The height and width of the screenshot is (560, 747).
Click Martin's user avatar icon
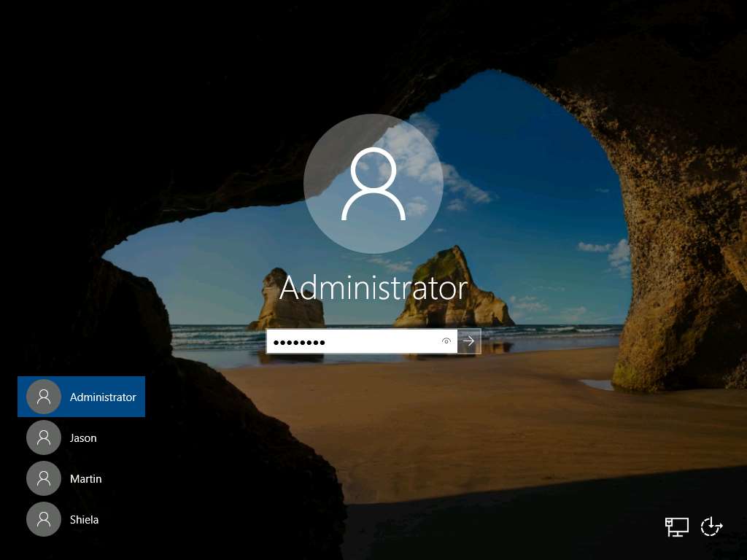(43, 478)
